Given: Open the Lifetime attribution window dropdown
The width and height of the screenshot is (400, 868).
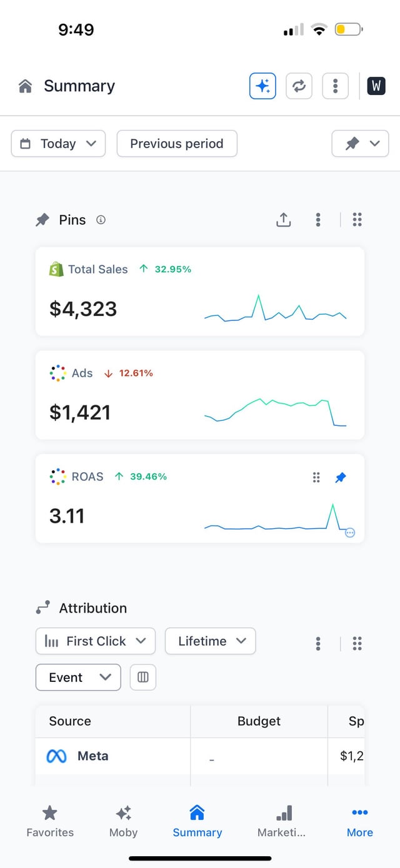Looking at the screenshot, I should (x=211, y=641).
